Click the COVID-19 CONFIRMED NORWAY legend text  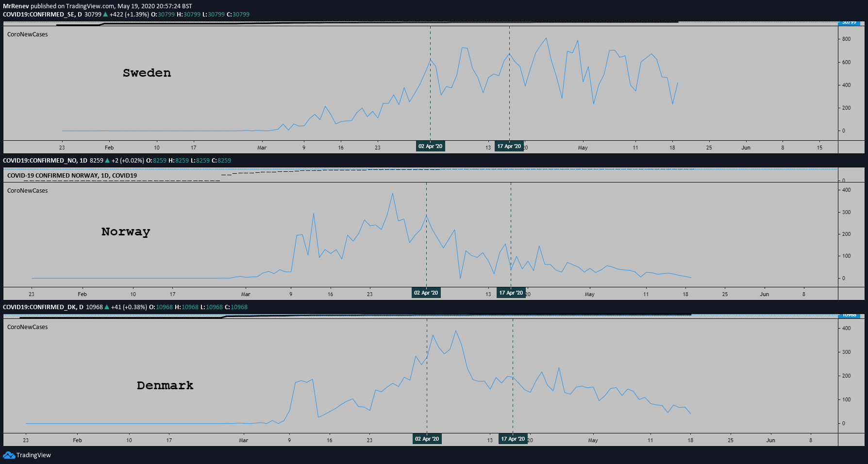(72, 176)
